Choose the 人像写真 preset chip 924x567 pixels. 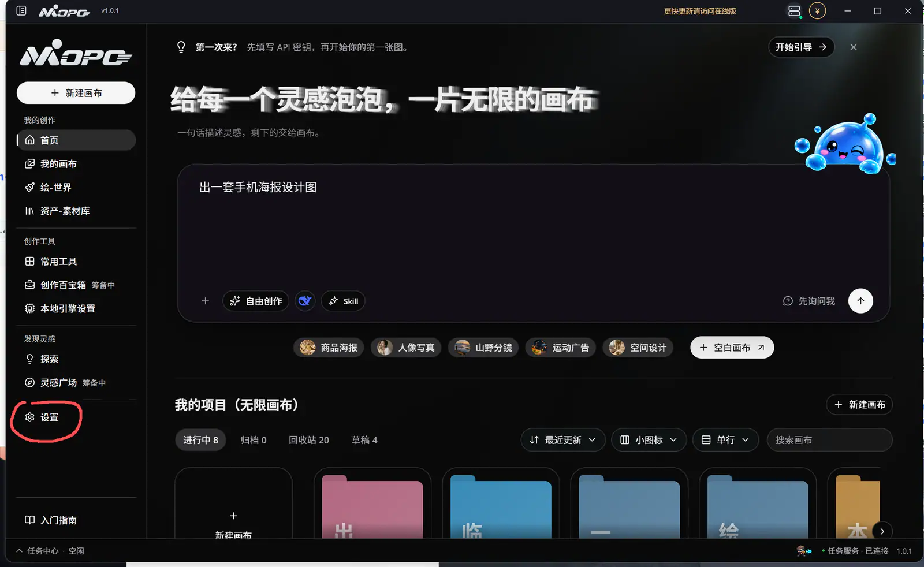point(406,347)
